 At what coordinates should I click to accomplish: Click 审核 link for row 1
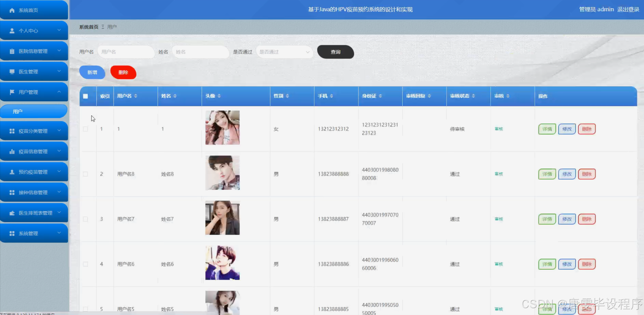coord(499,129)
